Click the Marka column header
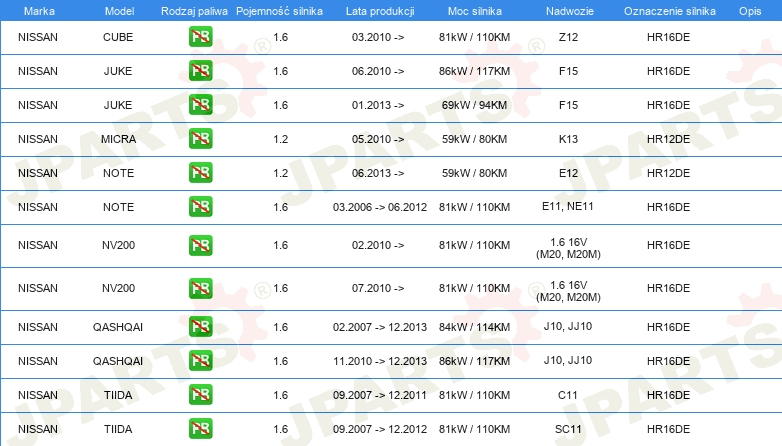 [x=39, y=11]
